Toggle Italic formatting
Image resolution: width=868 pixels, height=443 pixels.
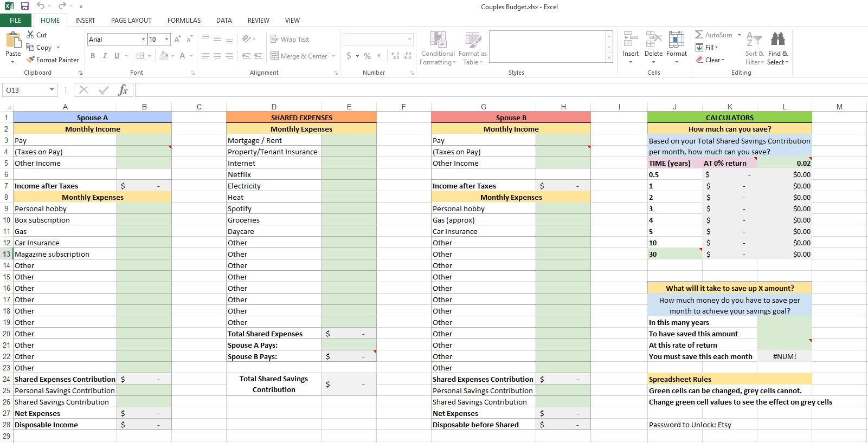[x=105, y=56]
